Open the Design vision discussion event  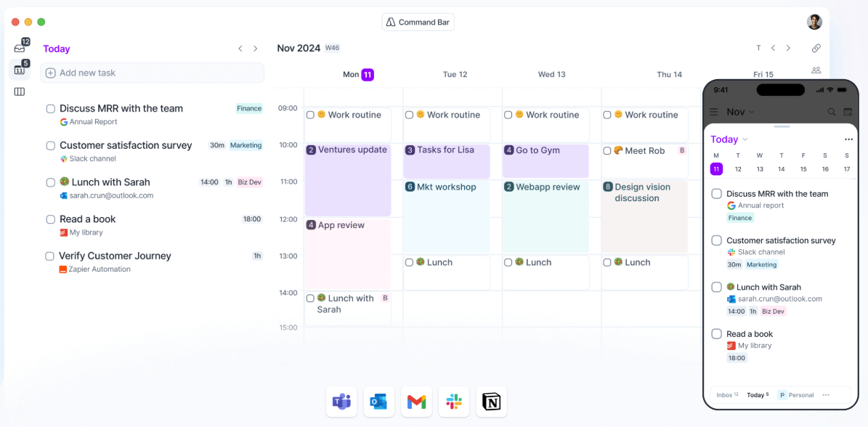pos(644,216)
